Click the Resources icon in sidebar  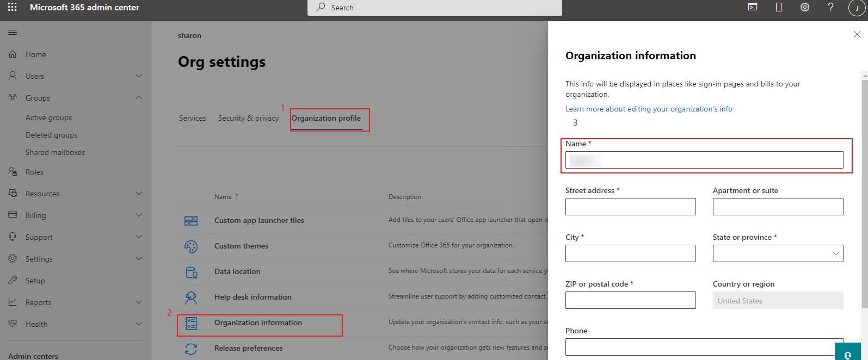(13, 194)
